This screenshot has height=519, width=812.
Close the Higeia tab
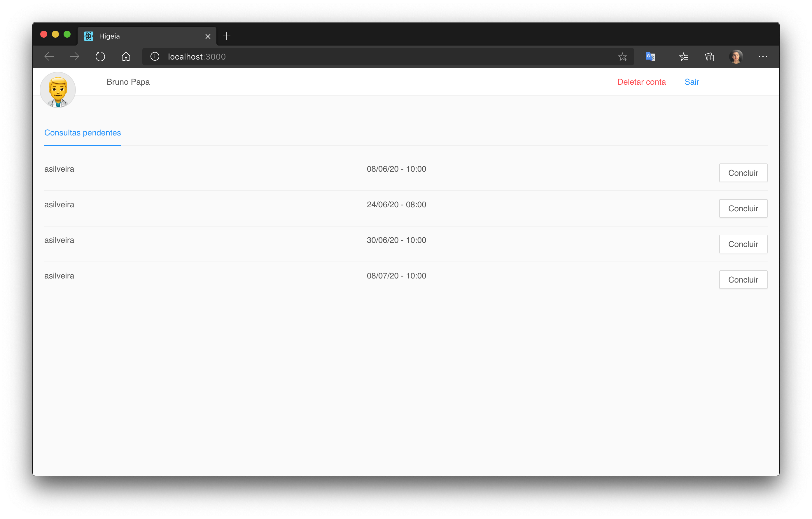pyautogui.click(x=208, y=36)
